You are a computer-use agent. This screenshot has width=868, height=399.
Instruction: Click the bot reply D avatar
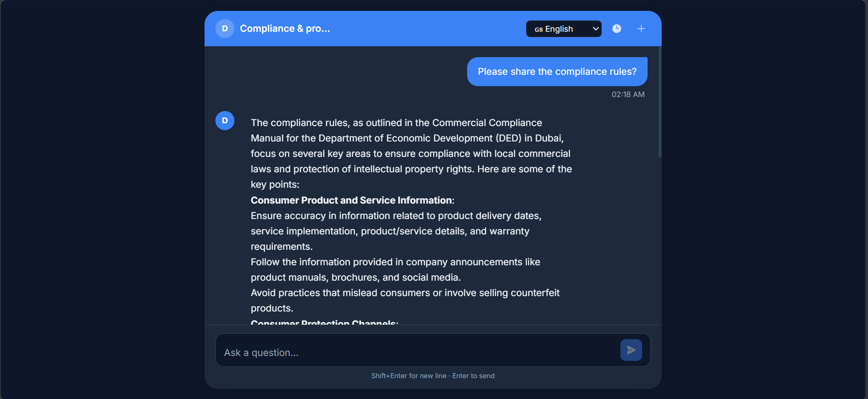click(224, 121)
